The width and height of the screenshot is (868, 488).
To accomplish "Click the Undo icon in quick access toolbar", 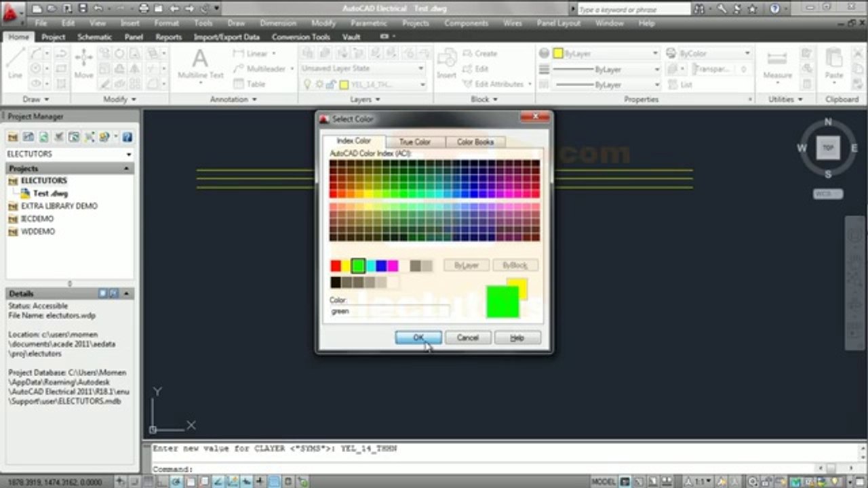I will [99, 9].
